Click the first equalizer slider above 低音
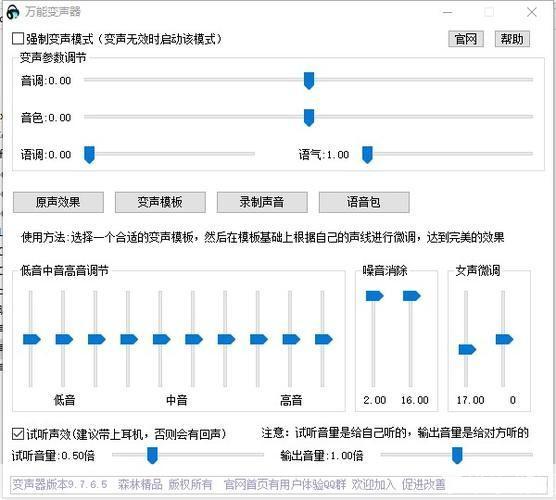Viewport: 556px width, 500px height. pos(32,339)
